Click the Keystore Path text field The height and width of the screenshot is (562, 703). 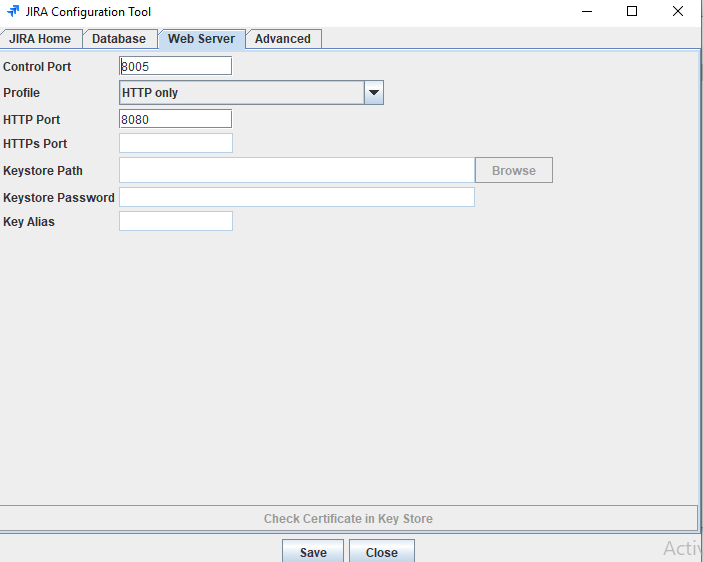pos(297,170)
